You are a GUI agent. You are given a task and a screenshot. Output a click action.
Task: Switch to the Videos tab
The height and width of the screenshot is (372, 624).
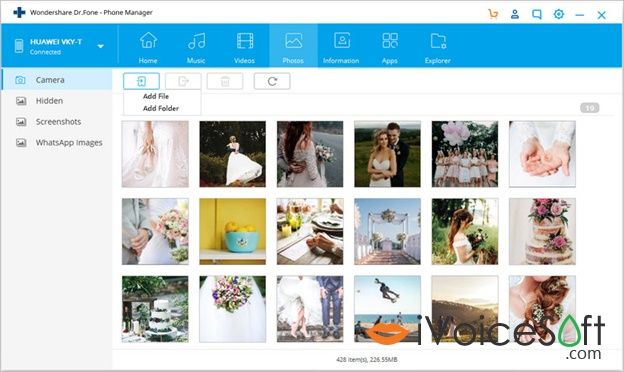[244, 48]
